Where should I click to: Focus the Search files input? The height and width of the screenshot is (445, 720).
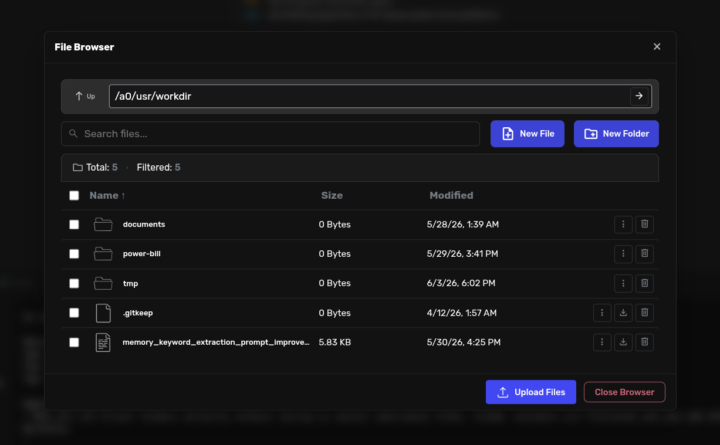click(270, 134)
